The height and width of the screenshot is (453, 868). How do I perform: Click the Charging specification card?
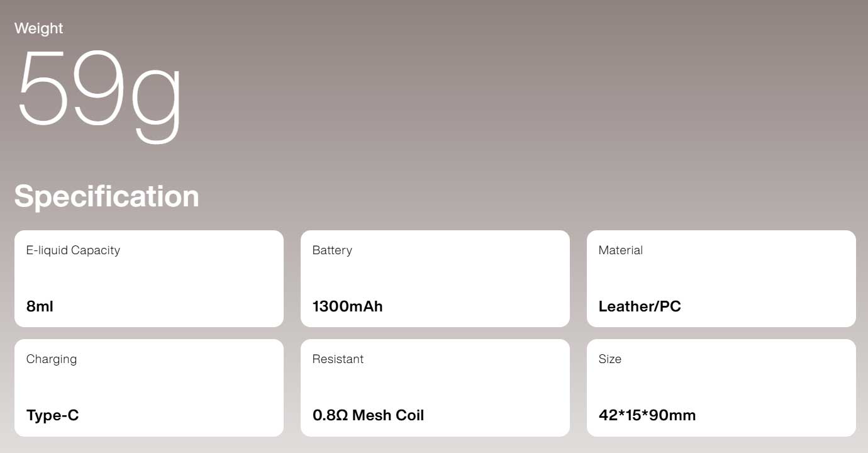tap(149, 388)
